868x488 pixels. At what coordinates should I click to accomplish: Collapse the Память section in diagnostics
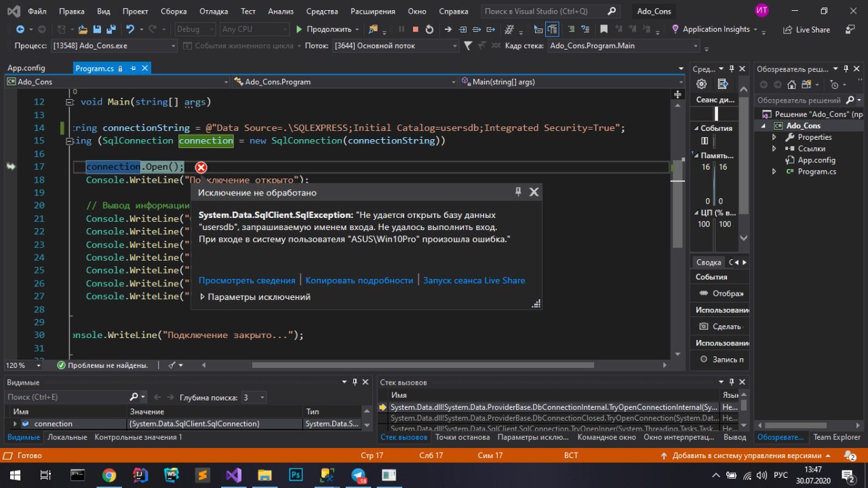[696, 155]
